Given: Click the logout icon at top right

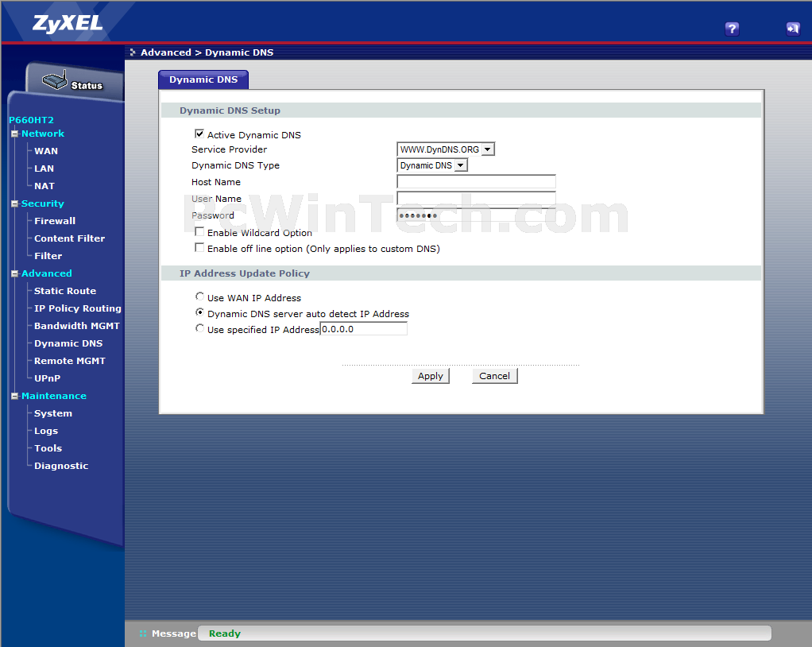Looking at the screenshot, I should tap(793, 29).
